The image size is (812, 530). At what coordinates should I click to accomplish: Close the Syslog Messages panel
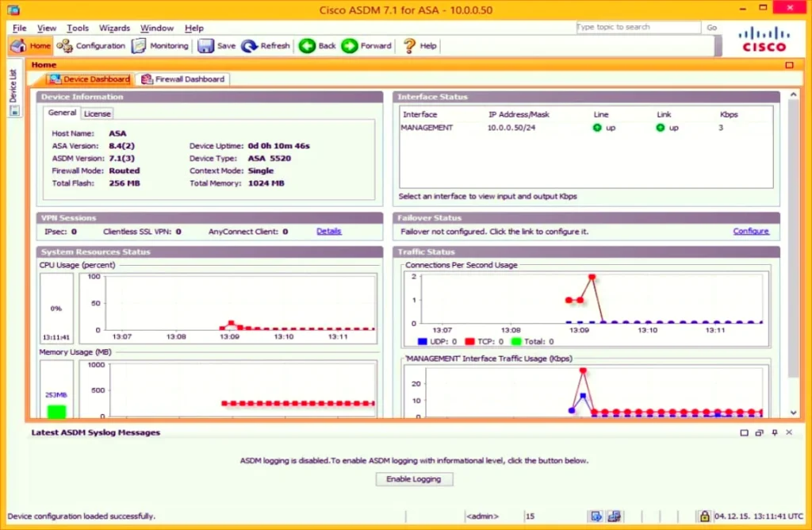pos(789,432)
